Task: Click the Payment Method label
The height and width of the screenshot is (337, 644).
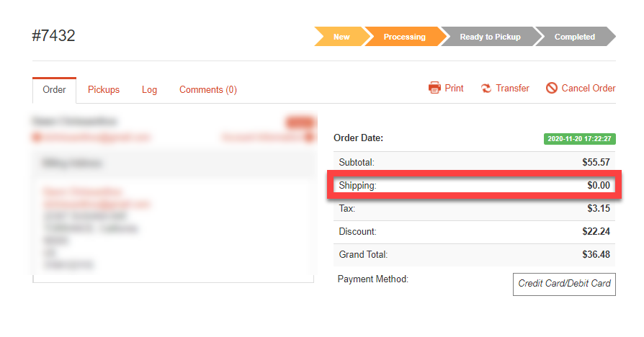Action: click(373, 279)
